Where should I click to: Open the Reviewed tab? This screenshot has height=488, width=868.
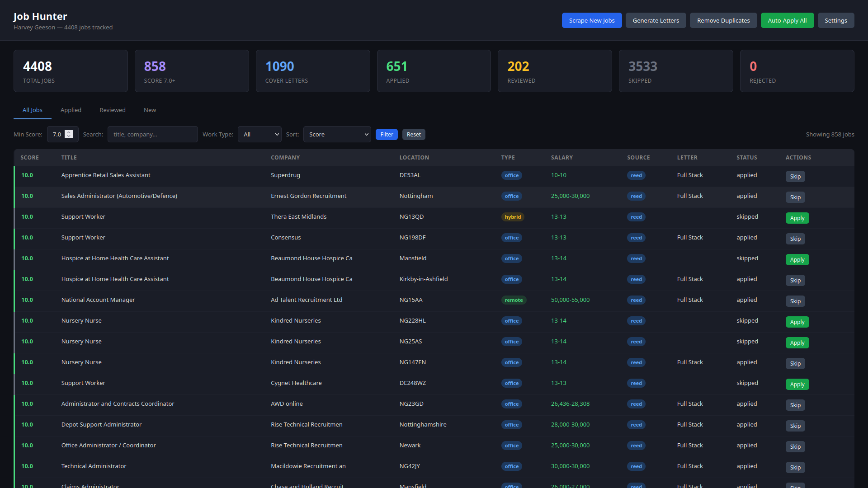tap(113, 110)
